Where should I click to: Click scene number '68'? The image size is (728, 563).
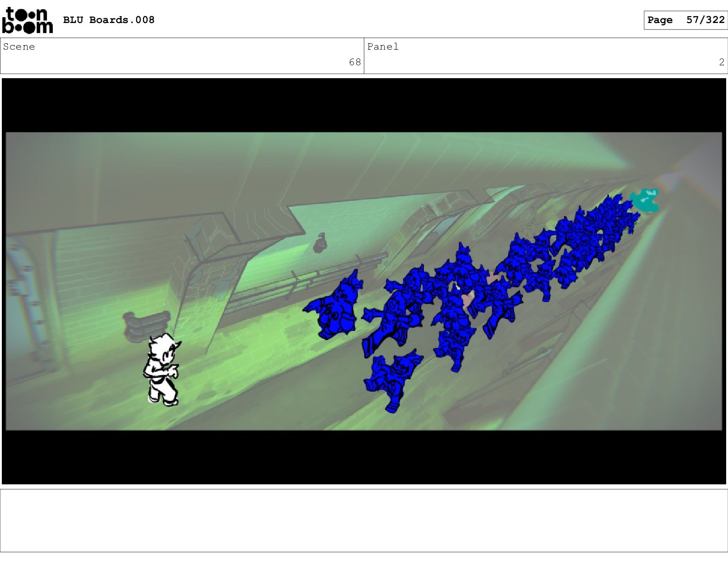click(355, 62)
